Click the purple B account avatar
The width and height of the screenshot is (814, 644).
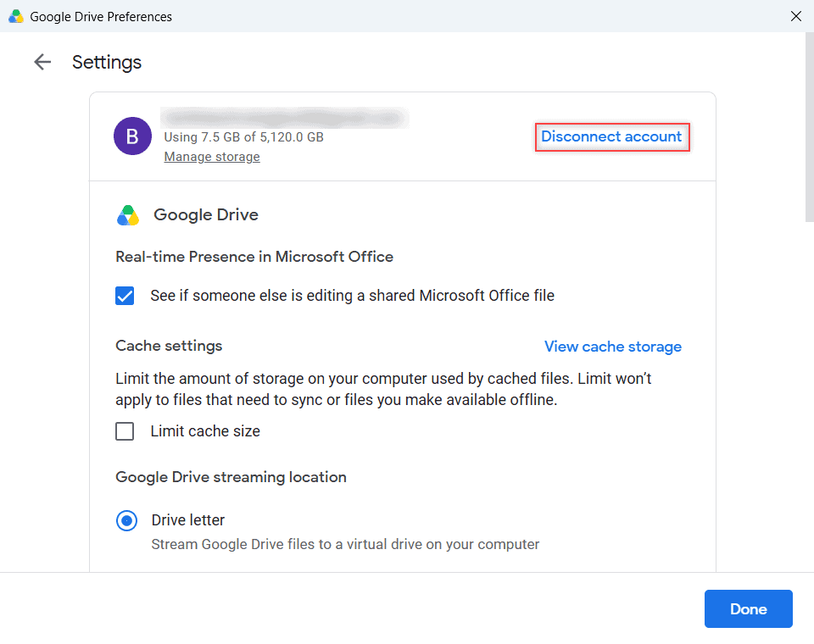coord(133,136)
